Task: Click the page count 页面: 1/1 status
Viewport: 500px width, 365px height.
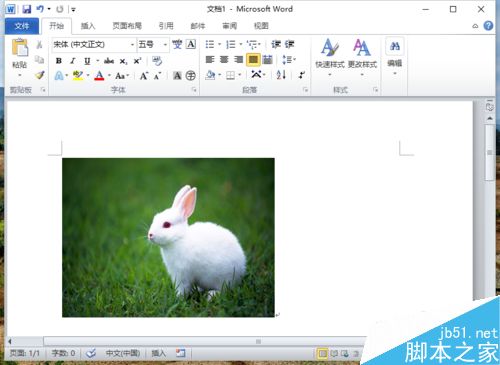Action: [x=25, y=353]
